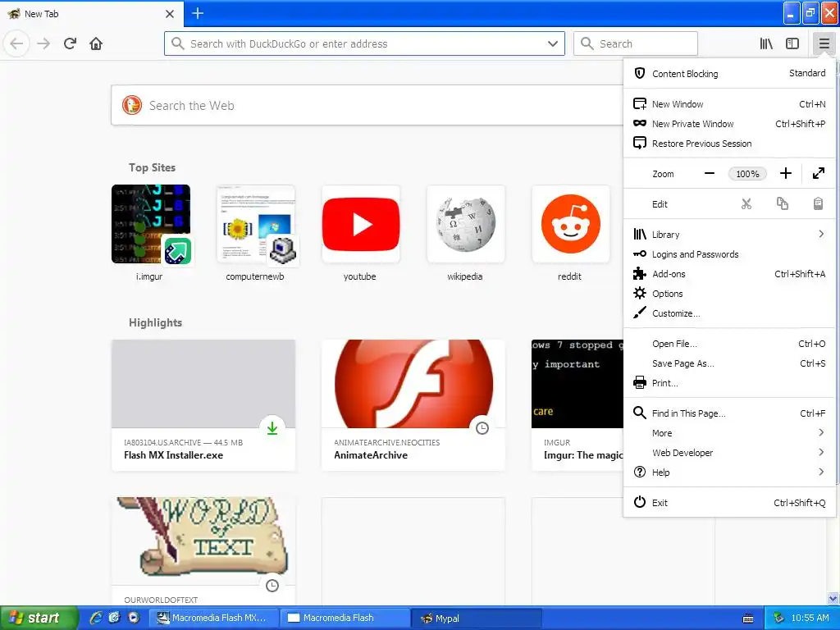Expand the address bar history dropdown
The width and height of the screenshot is (840, 630).
[x=553, y=43]
